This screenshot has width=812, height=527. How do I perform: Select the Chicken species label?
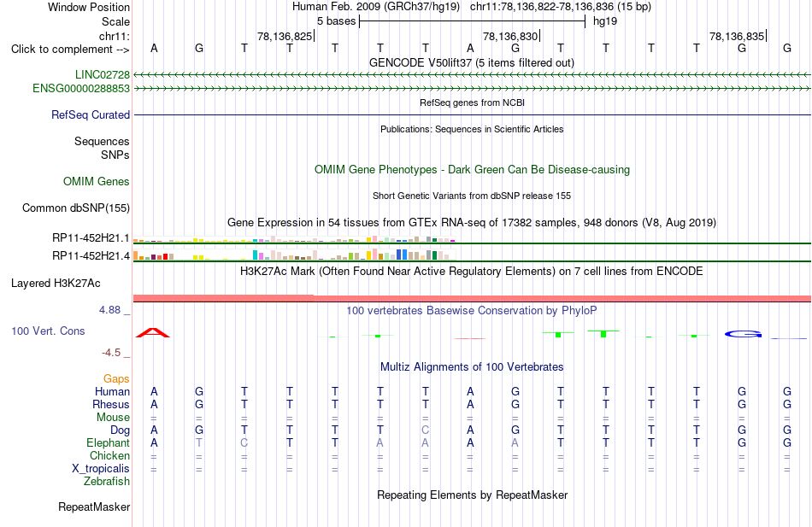[109, 455]
